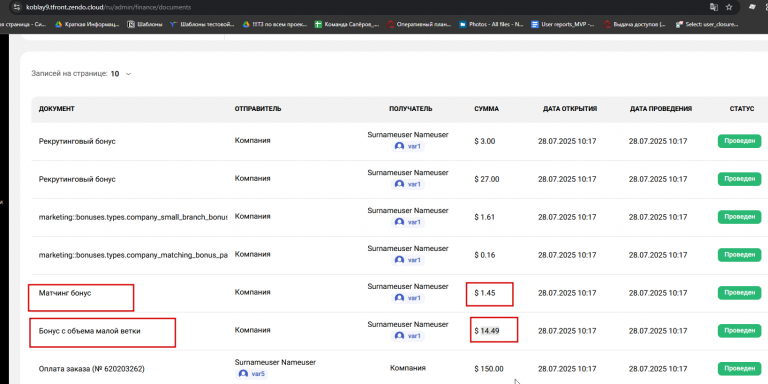This screenshot has width=768, height=384.
Task: Click the ДАТА ПРОВЕДЕНИЯ column header
Action: tap(661, 109)
